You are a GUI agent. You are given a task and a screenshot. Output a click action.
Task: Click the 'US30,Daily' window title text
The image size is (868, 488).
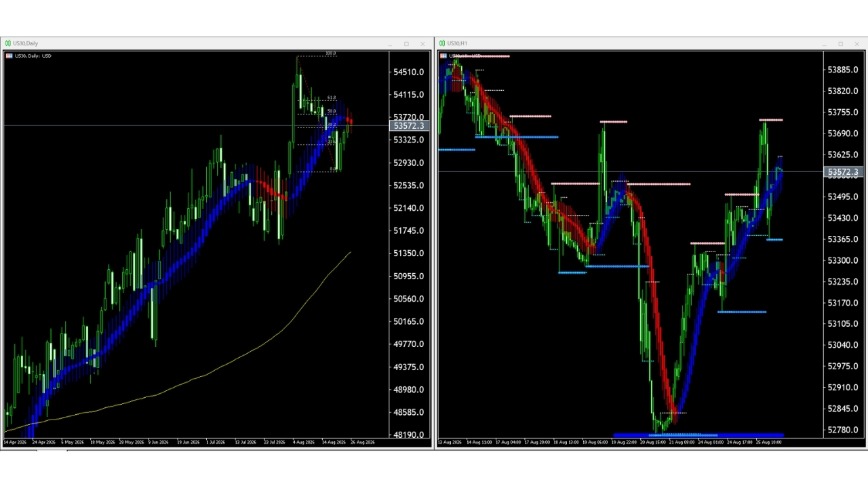26,43
